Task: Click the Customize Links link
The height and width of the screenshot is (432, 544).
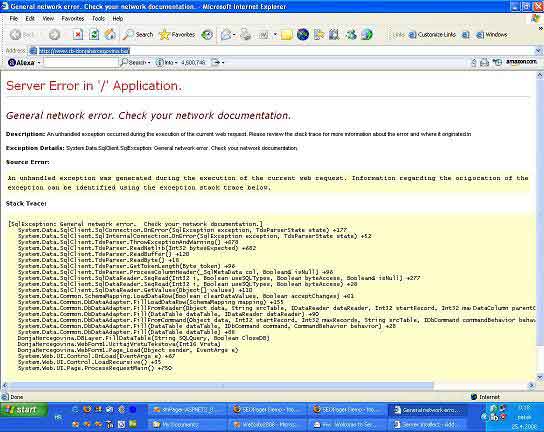Action: [433, 34]
